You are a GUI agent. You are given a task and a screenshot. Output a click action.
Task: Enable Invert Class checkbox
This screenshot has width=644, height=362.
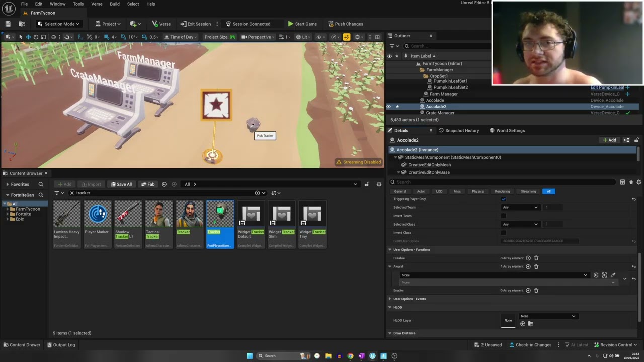503,233
